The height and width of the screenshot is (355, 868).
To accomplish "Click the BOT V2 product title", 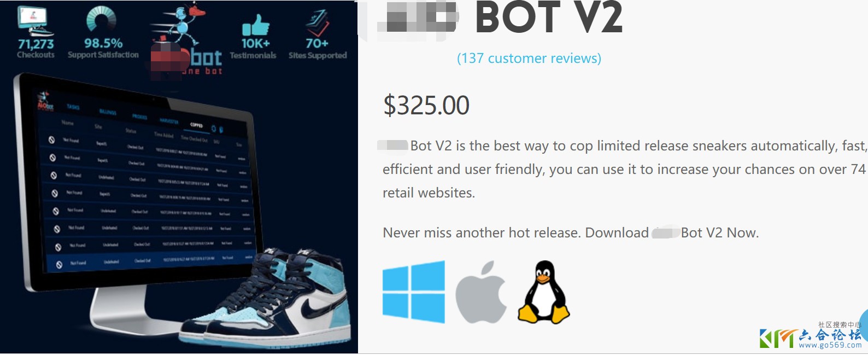I will pyautogui.click(x=549, y=18).
